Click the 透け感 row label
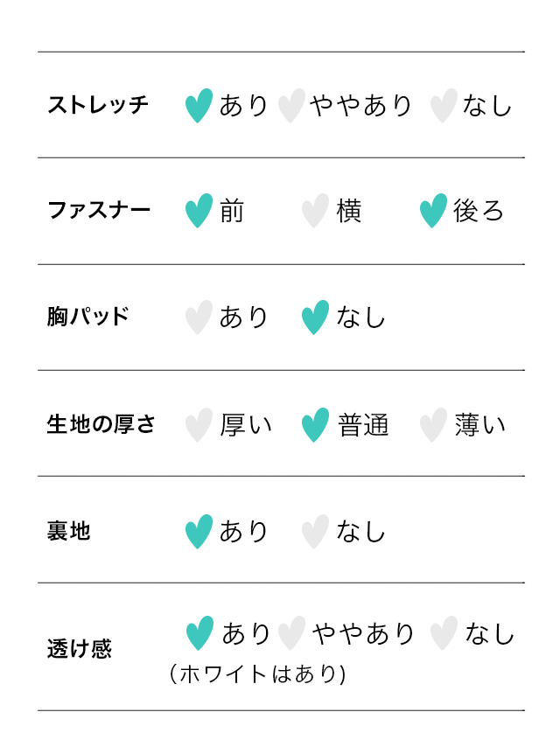 [80, 650]
